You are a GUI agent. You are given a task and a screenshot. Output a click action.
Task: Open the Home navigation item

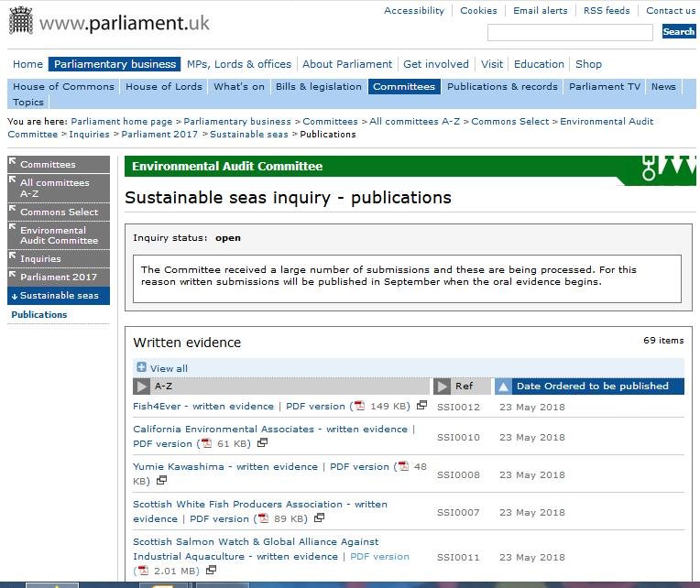(27, 64)
